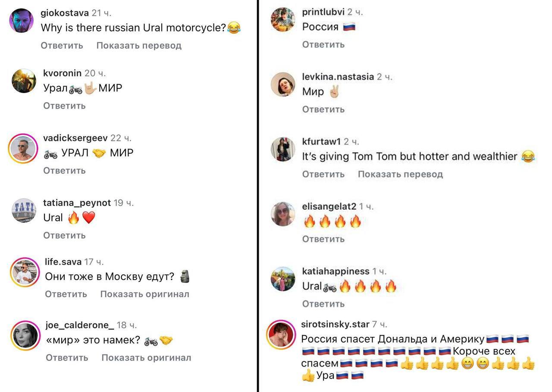Image resolution: width=552 pixels, height=392 pixels.
Task: Open katiahappiness's profile picture
Action: point(283,279)
